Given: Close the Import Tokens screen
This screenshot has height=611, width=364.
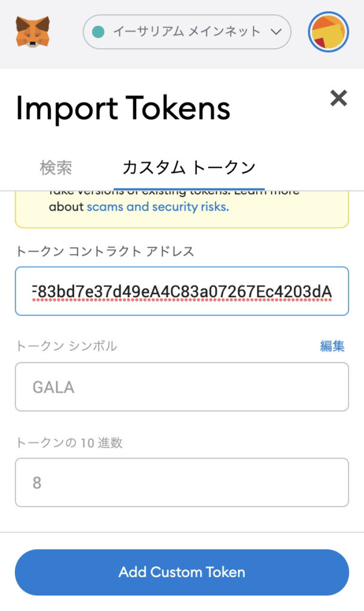Looking at the screenshot, I should (x=338, y=98).
